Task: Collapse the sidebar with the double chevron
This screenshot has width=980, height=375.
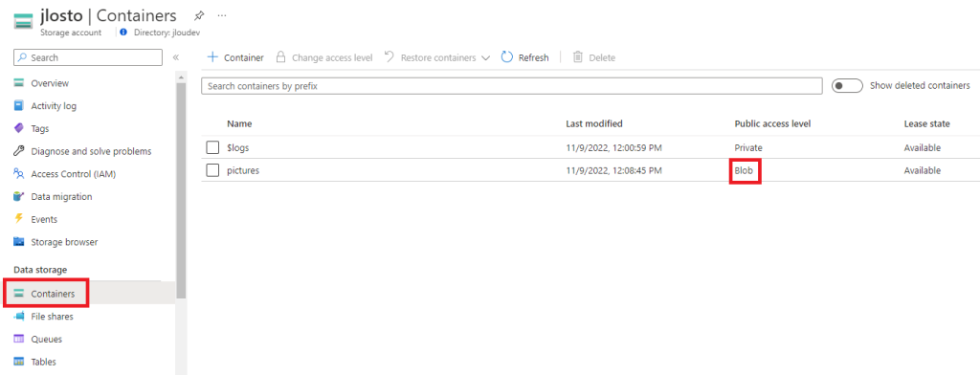Action: (176, 57)
